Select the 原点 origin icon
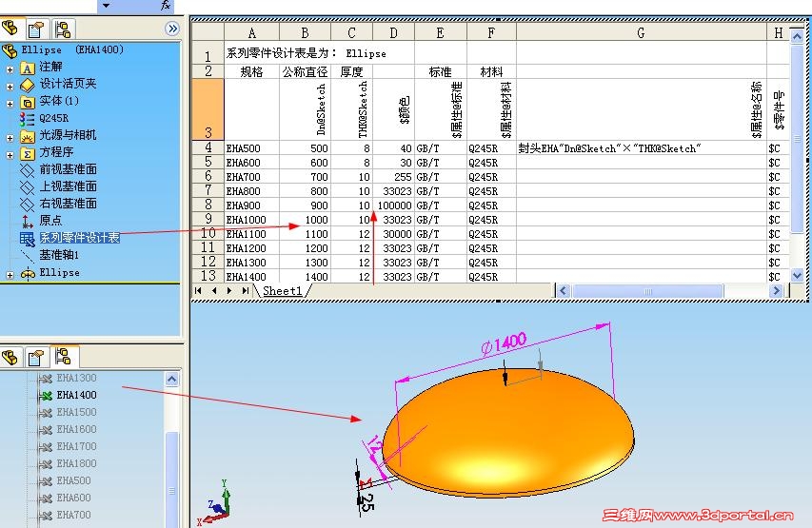The width and height of the screenshot is (812, 528). [x=28, y=222]
